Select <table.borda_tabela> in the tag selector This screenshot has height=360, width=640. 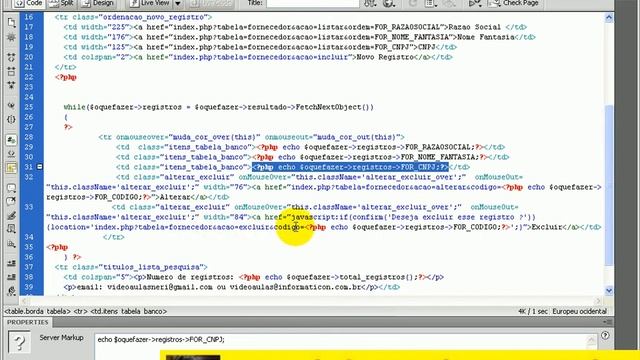click(38, 311)
